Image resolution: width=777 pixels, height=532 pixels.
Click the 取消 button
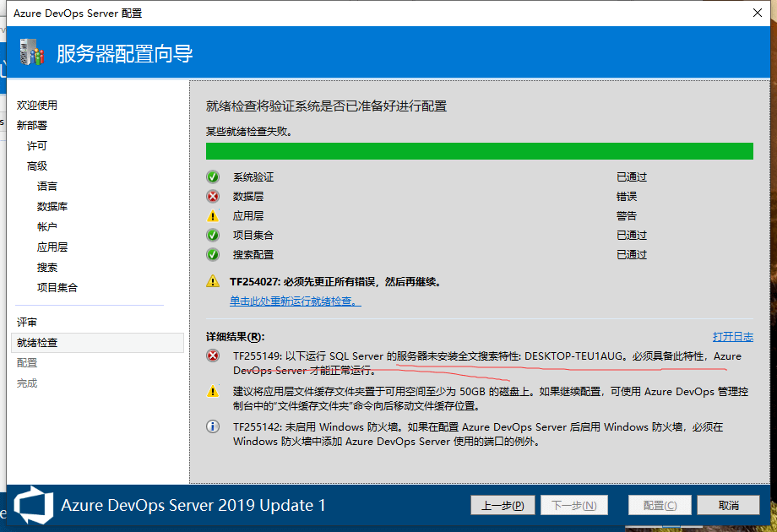(x=728, y=506)
